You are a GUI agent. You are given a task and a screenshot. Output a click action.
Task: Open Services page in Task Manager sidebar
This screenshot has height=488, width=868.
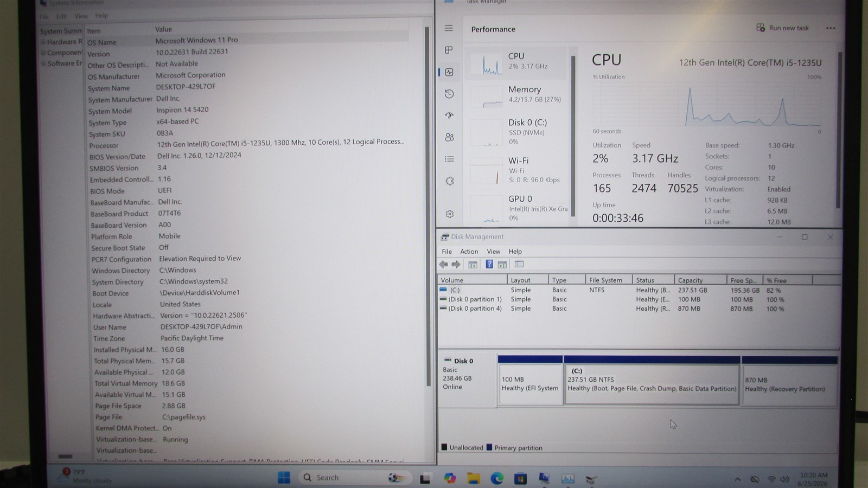[450, 181]
